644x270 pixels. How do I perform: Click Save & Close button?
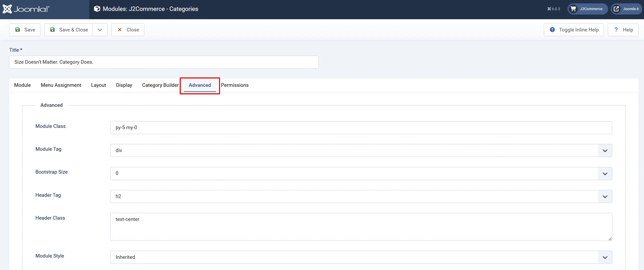pyautogui.click(x=68, y=30)
